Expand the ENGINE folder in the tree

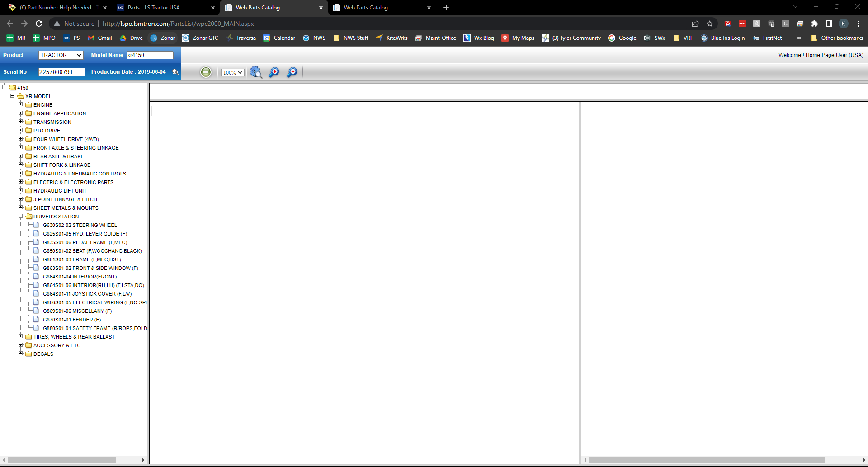pos(20,104)
